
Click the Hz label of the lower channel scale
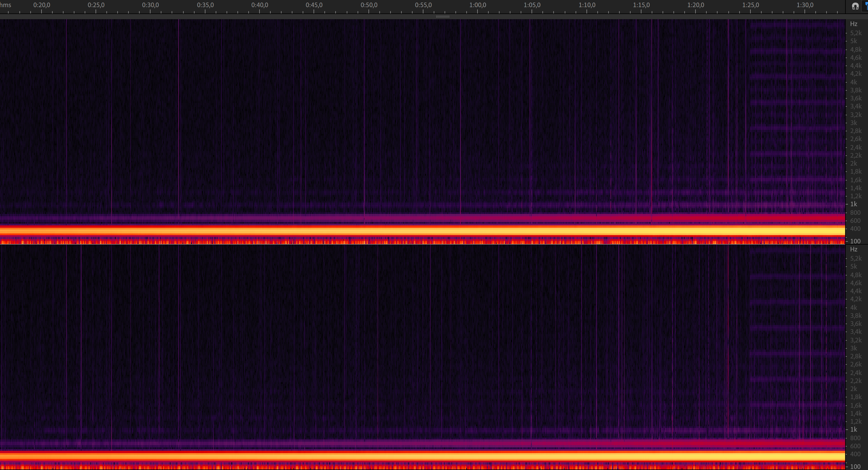(x=853, y=249)
